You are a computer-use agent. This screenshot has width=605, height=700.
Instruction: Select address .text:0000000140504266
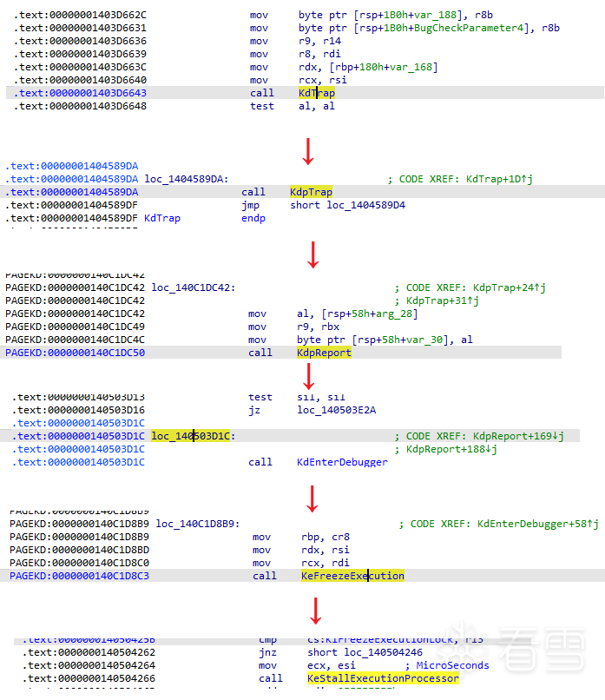(x=89, y=678)
